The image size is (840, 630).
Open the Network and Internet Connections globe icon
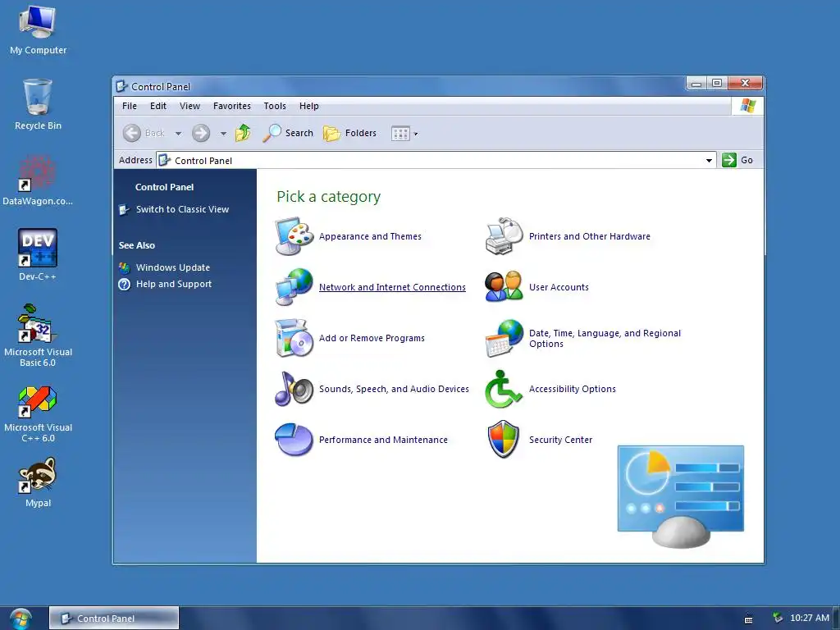[x=294, y=287]
